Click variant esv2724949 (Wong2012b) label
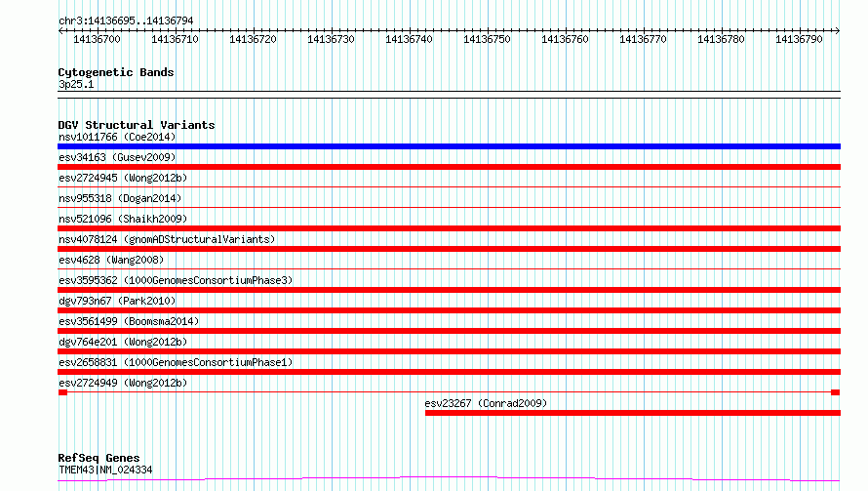Image resolution: width=868 pixels, height=491 pixels. pyautogui.click(x=123, y=383)
